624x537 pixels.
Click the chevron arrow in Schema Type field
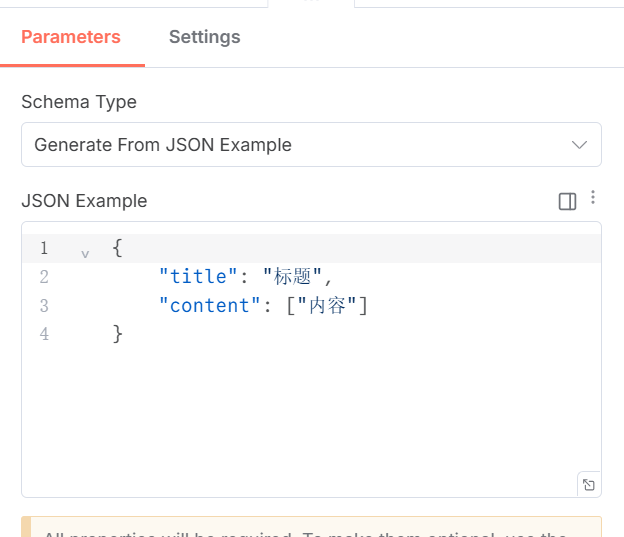(x=579, y=145)
